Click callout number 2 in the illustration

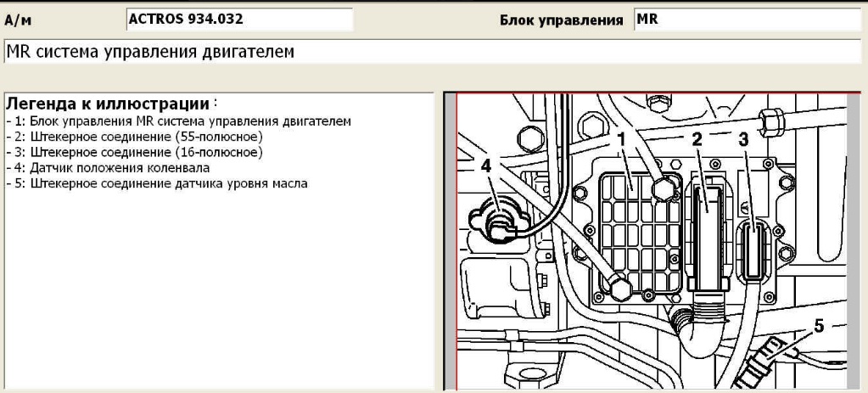(x=697, y=139)
